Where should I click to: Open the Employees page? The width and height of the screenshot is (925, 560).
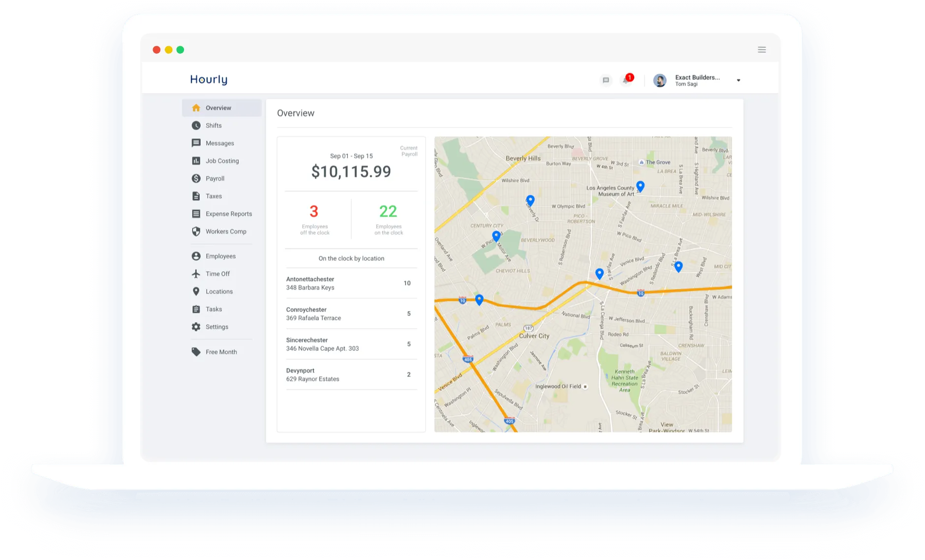coord(220,256)
